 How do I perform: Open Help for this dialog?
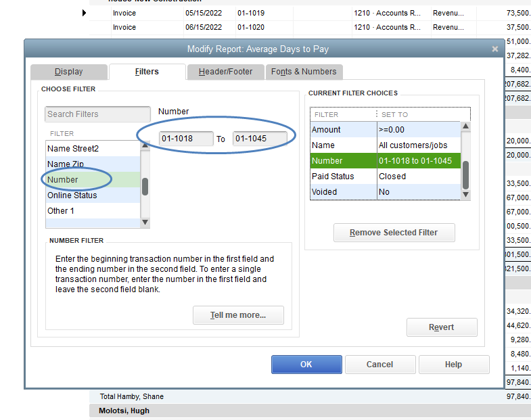(x=454, y=365)
